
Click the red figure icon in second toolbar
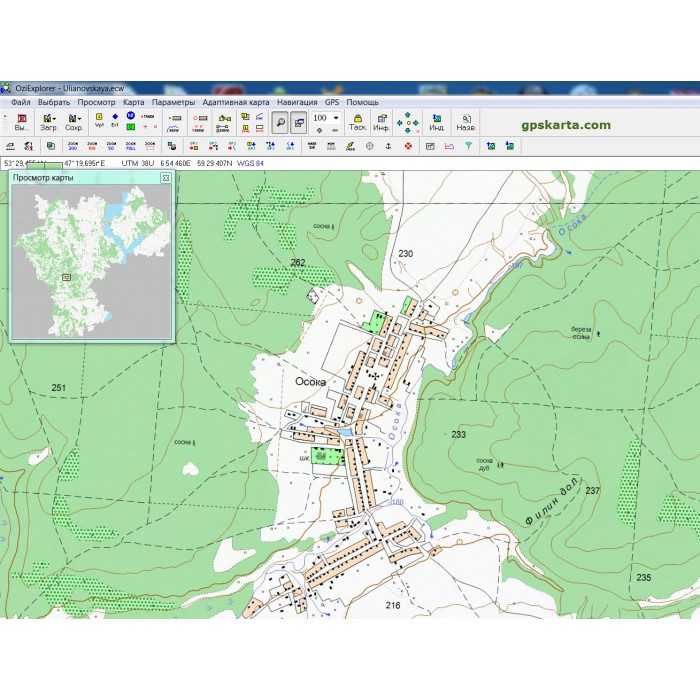tap(29, 146)
